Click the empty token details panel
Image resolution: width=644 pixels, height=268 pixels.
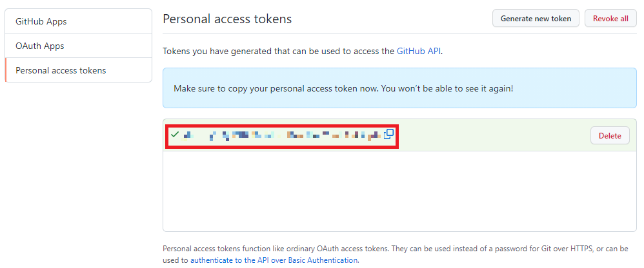[x=399, y=191]
